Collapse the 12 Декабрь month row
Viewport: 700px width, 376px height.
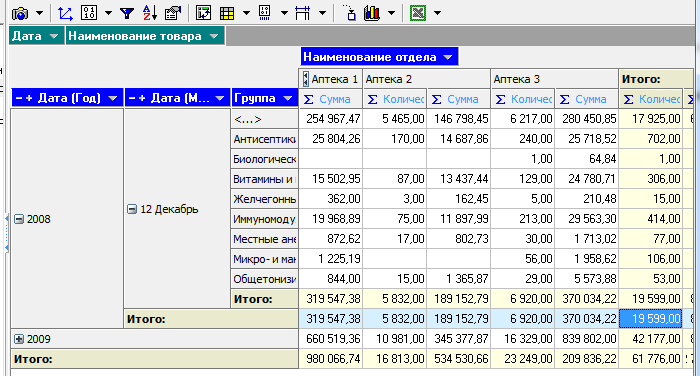132,209
